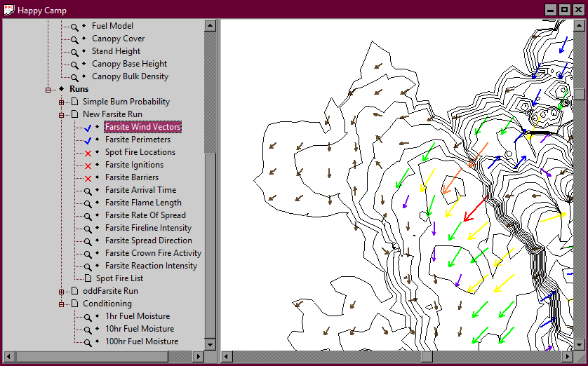
Task: Click the magnifier icon beside Farsite Arrival Time
Action: [88, 191]
